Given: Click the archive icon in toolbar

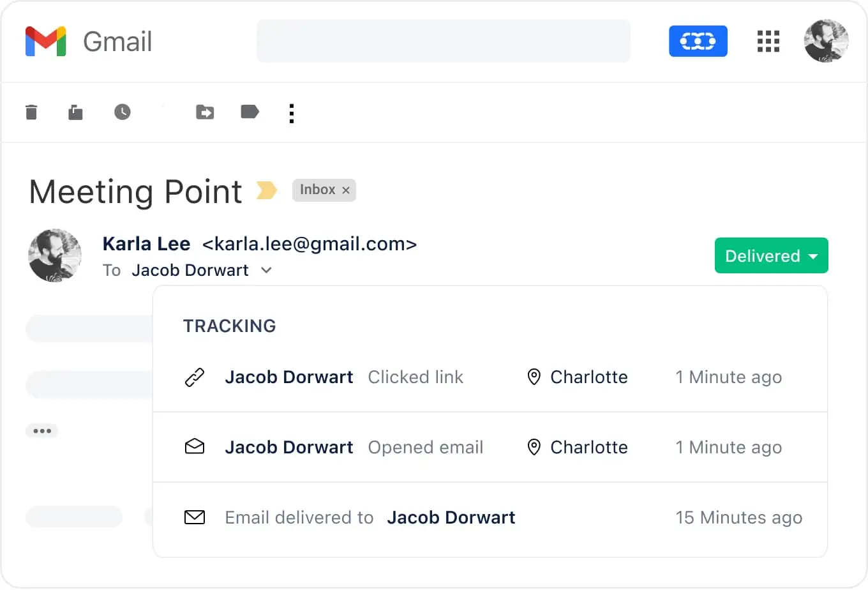Looking at the screenshot, I should pos(75,113).
